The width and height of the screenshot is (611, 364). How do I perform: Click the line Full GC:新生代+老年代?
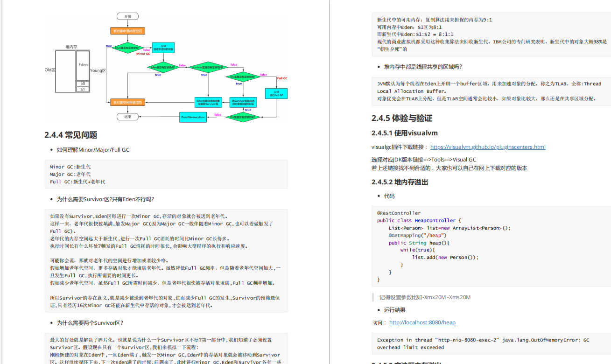click(77, 182)
